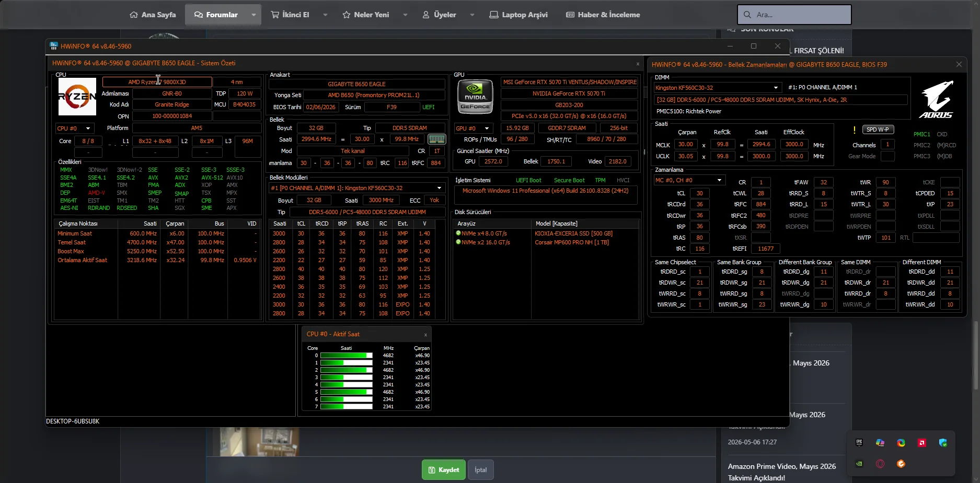This screenshot has width=980, height=483.
Task: Click the Minimum Saat row
Action: click(157, 233)
